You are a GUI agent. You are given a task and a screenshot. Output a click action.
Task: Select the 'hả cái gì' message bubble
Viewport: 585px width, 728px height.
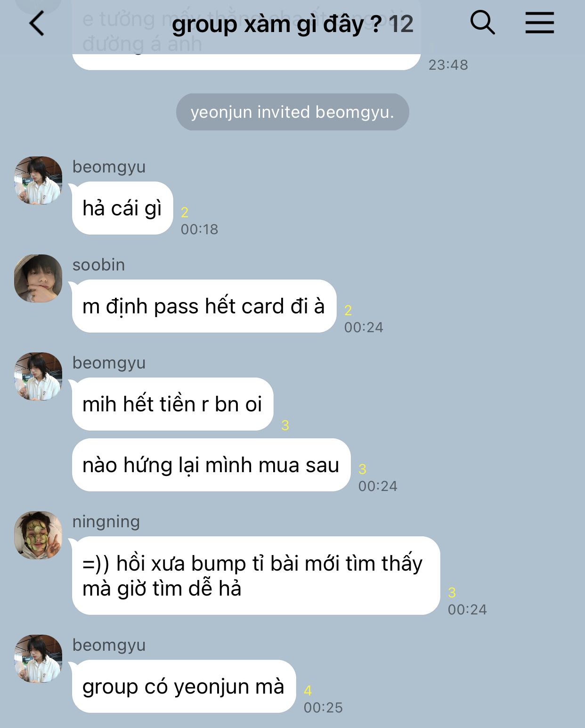pyautogui.click(x=122, y=208)
